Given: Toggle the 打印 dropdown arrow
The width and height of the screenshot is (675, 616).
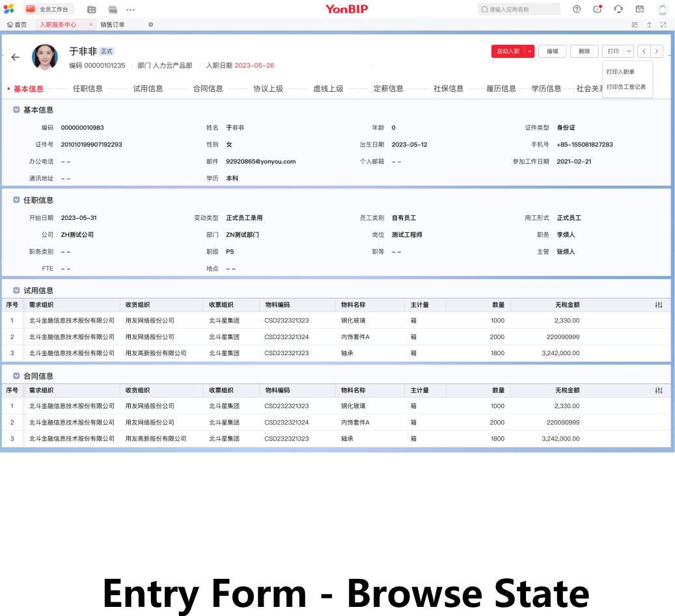Looking at the screenshot, I should point(629,51).
